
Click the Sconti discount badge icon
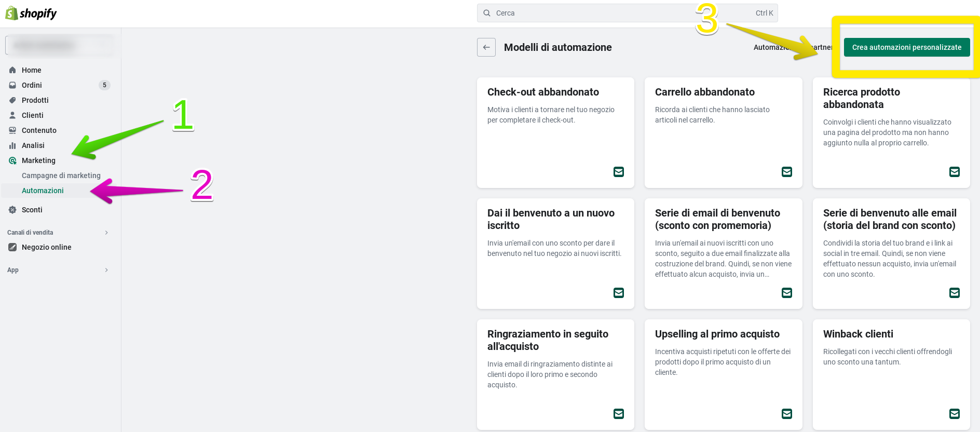pyautogui.click(x=12, y=210)
